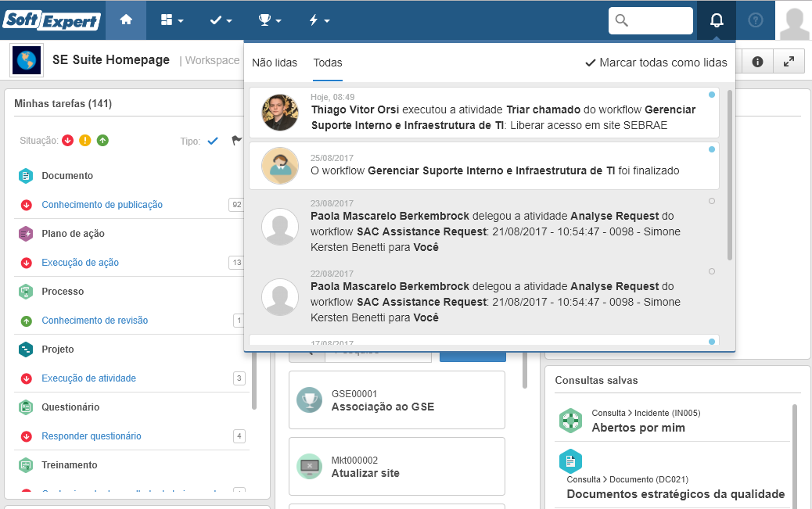812x509 pixels.
Task: Open the Home icon in top bar
Action: click(x=126, y=20)
